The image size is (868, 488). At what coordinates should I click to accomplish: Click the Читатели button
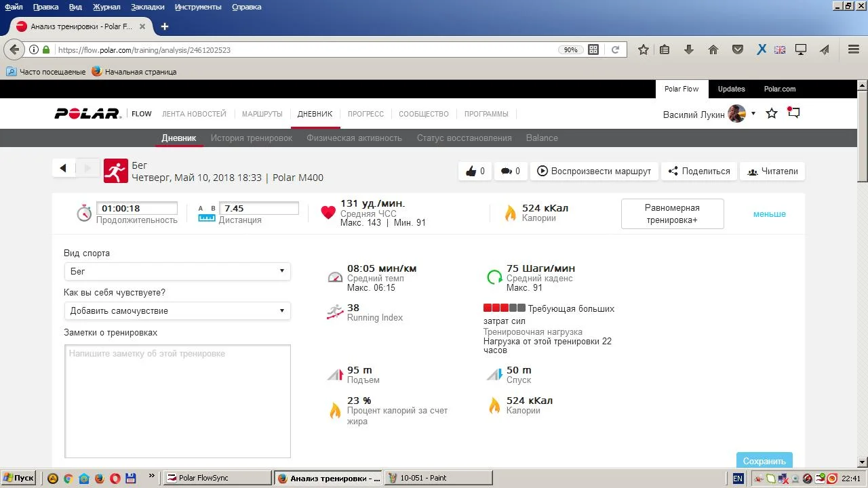(772, 171)
